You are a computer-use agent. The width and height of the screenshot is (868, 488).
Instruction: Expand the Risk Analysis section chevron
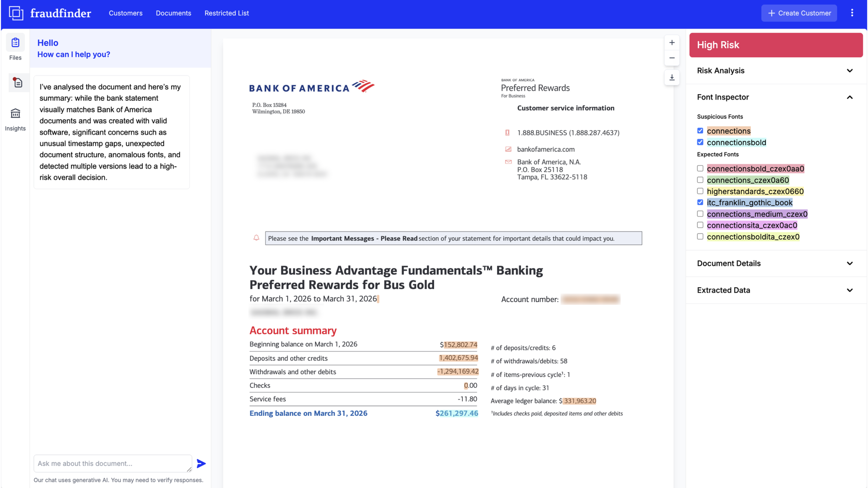849,71
